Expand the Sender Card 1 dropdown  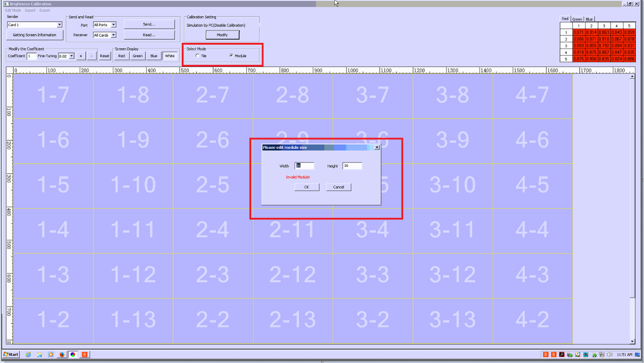60,25
